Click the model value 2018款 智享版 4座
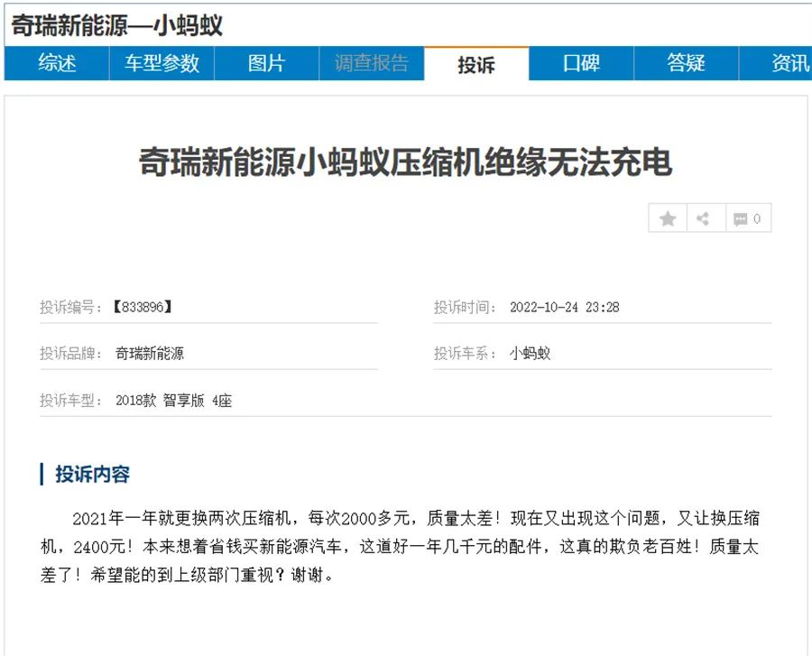This screenshot has width=812, height=656. point(173,401)
